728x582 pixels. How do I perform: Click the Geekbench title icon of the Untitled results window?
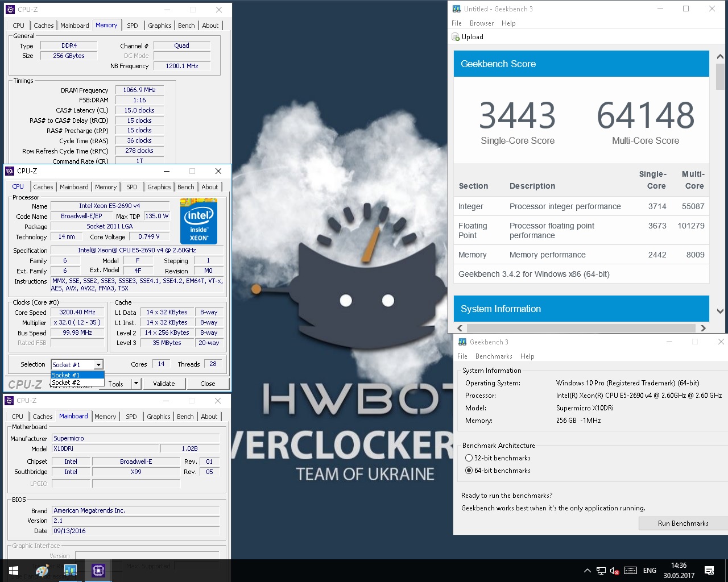click(457, 9)
